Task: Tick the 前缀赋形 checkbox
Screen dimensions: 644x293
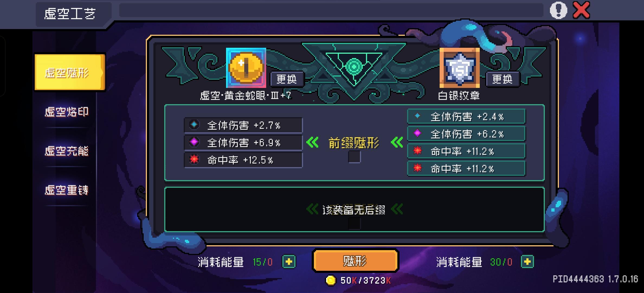Action: coord(354,157)
